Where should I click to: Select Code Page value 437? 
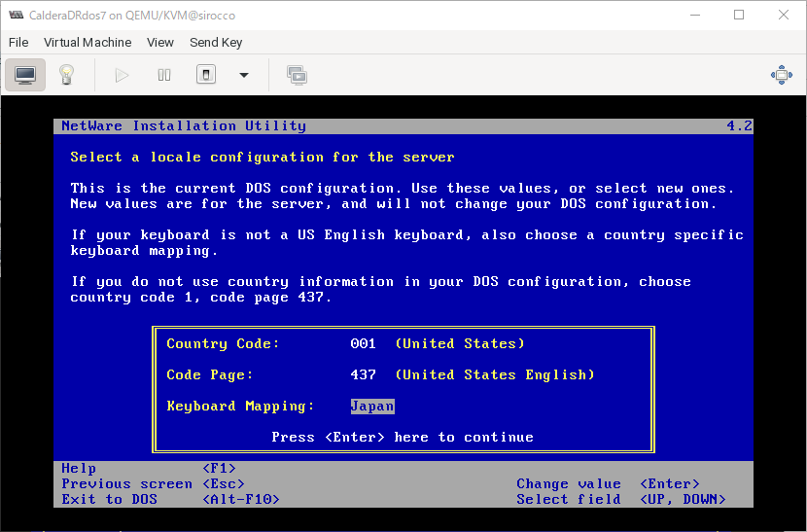point(363,374)
